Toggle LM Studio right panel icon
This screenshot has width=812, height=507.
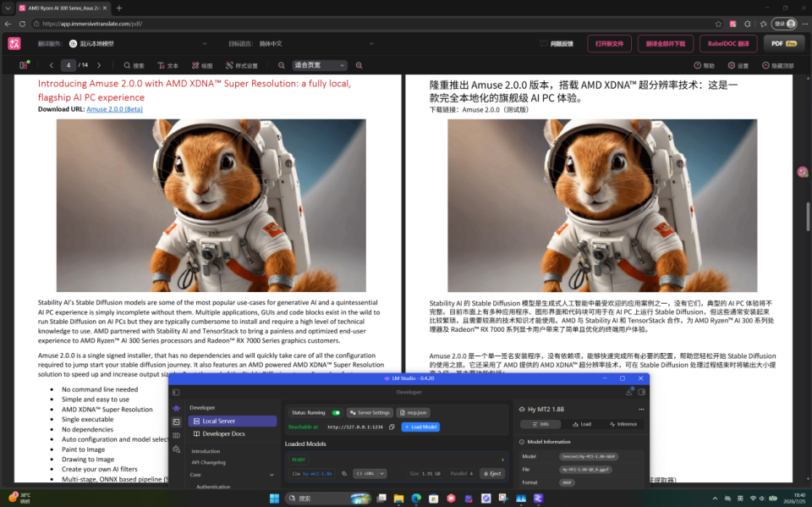click(642, 392)
